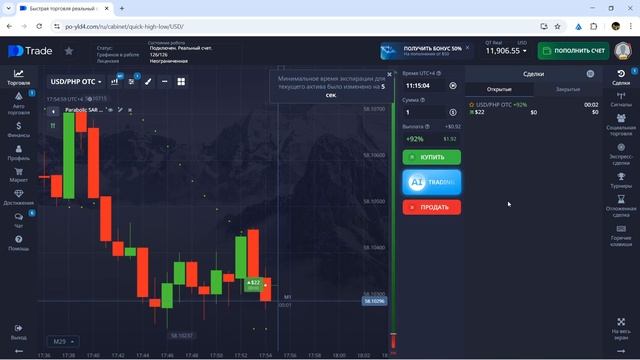This screenshot has height=360, width=640.
Task: Open the Сигналы right sidebar icon
Action: click(x=621, y=100)
